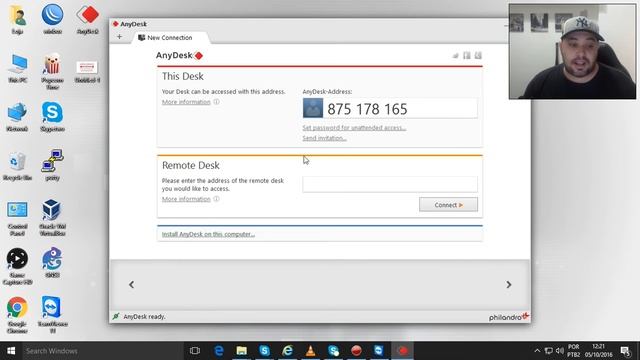Focus the Remote Desk address input field

click(390, 184)
